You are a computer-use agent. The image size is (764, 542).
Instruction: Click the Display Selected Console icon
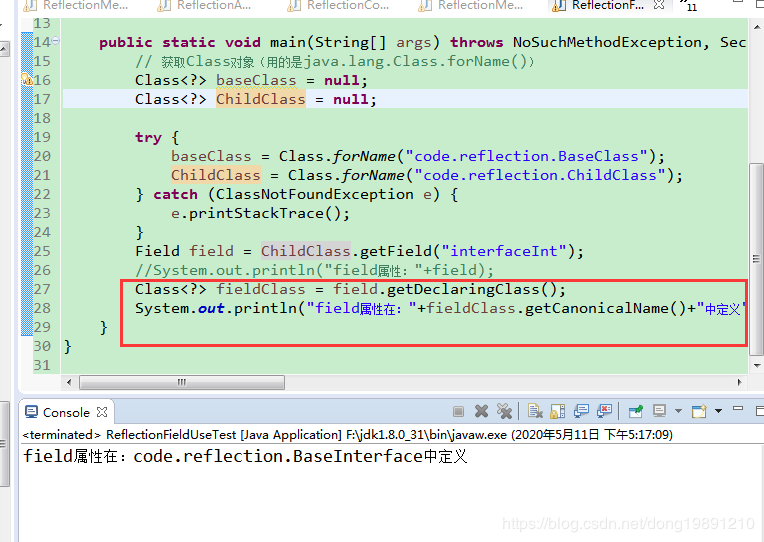pos(659,411)
